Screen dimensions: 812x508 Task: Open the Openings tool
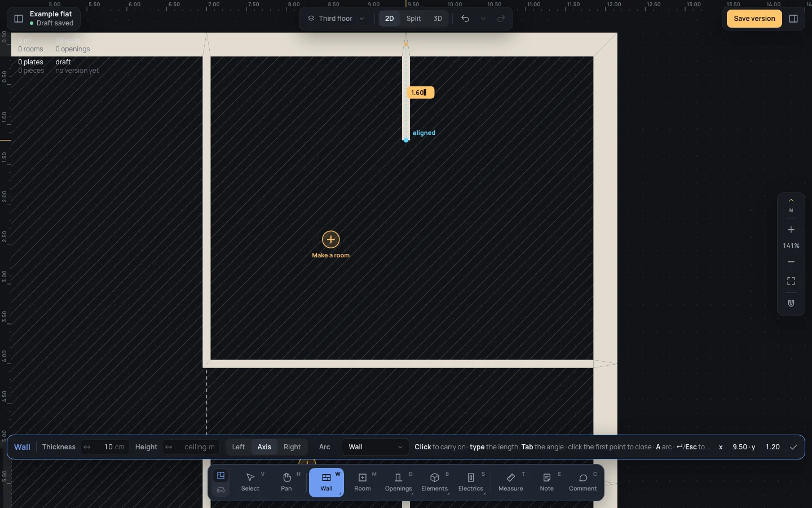tap(399, 483)
